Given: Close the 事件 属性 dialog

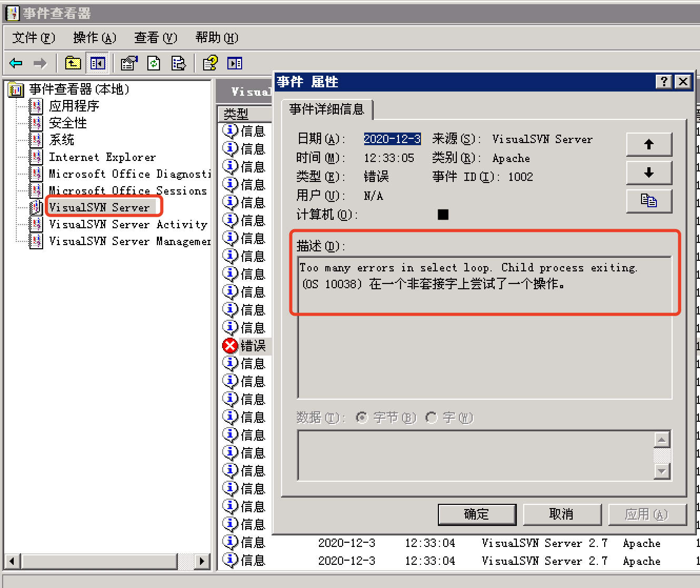Looking at the screenshot, I should (683, 82).
